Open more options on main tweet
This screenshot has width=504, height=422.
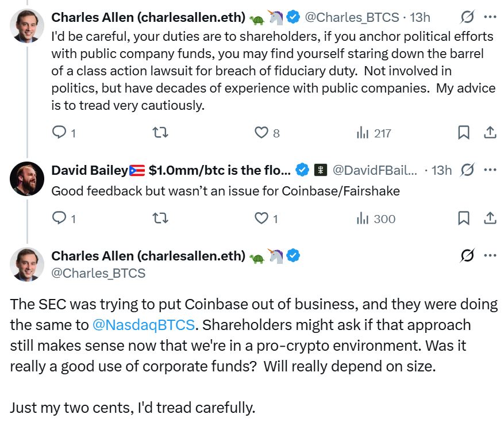pyautogui.click(x=490, y=255)
